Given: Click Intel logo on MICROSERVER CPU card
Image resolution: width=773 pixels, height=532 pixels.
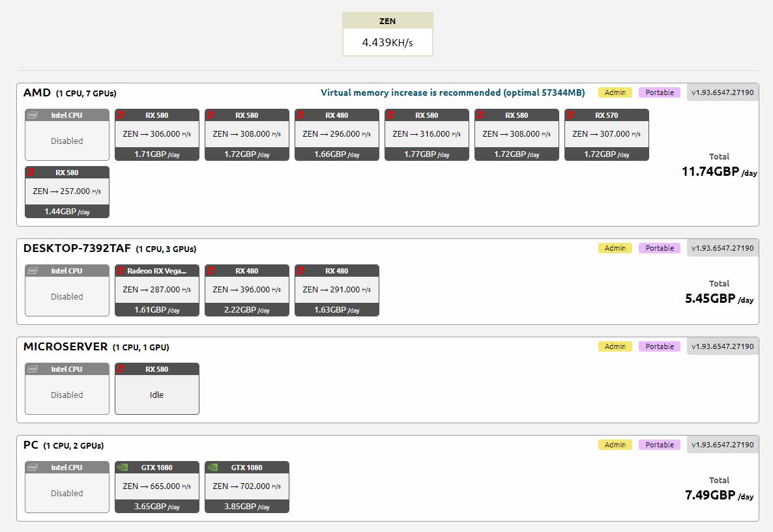Looking at the screenshot, I should (x=33, y=369).
